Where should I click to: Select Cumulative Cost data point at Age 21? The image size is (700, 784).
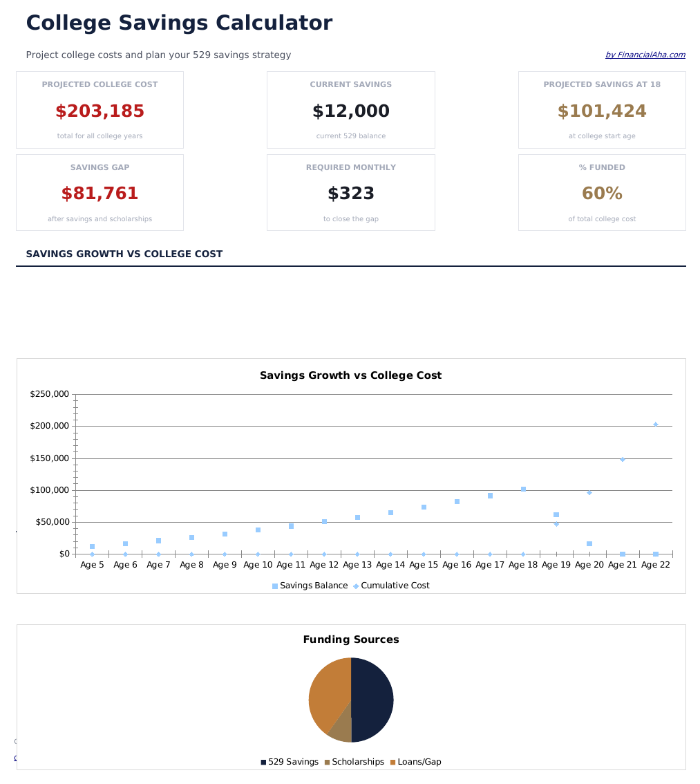pyautogui.click(x=623, y=459)
